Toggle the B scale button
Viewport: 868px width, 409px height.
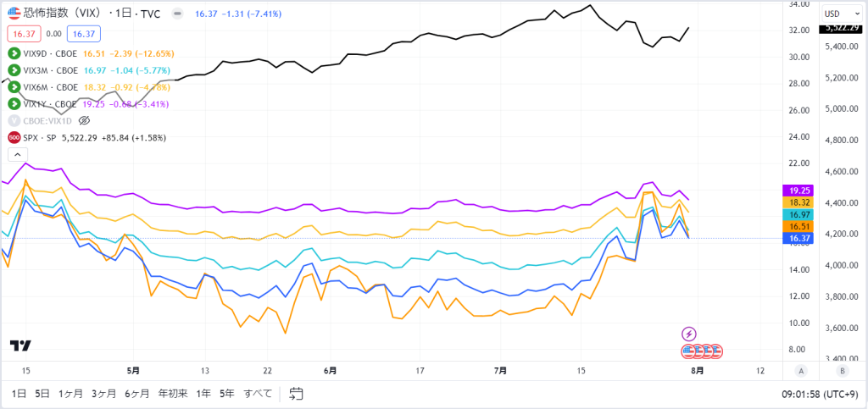point(842,371)
